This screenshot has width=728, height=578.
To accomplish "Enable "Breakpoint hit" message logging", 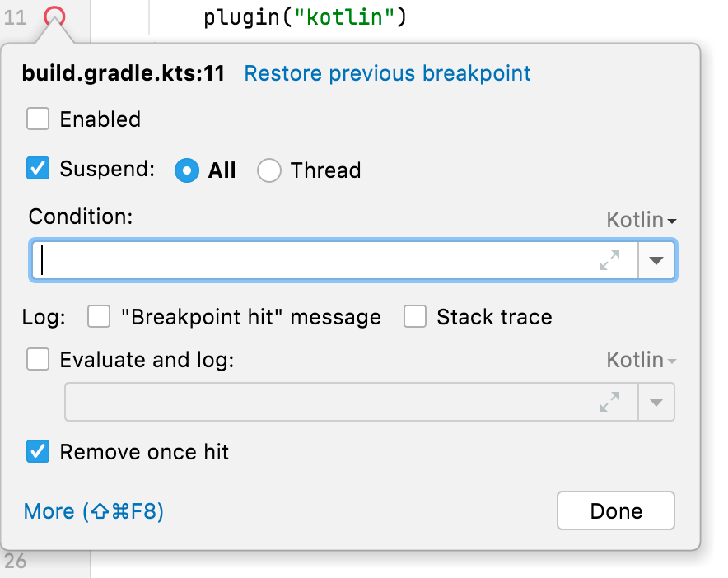I will tap(99, 317).
